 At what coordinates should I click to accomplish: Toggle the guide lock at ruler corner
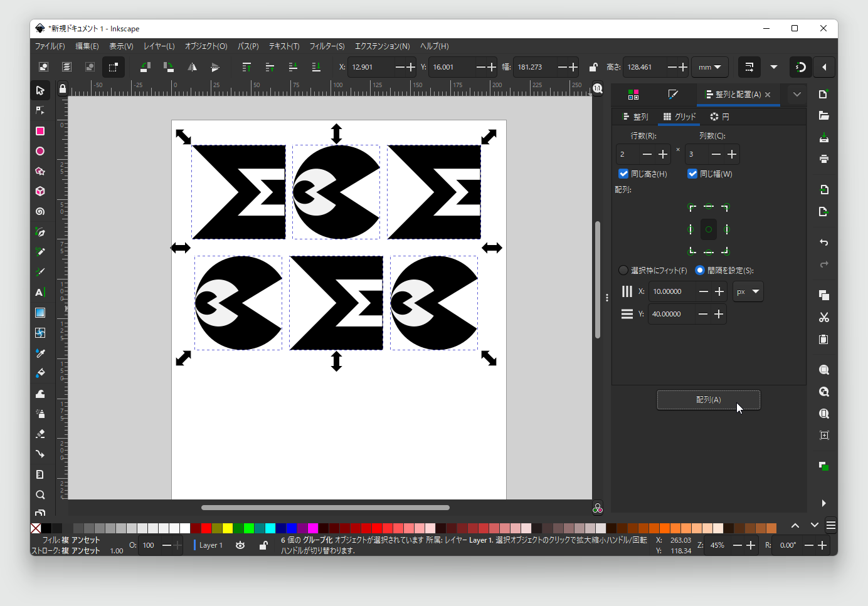pos(62,89)
